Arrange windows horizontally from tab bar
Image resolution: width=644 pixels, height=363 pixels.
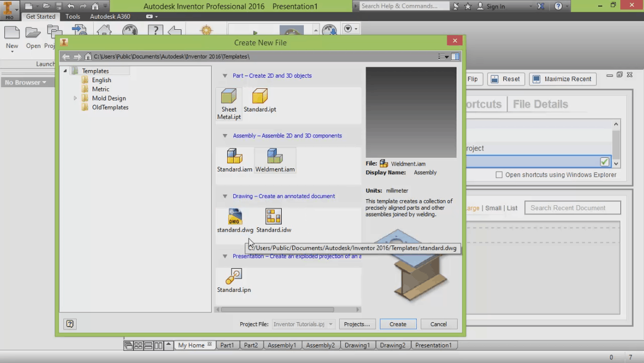point(148,345)
